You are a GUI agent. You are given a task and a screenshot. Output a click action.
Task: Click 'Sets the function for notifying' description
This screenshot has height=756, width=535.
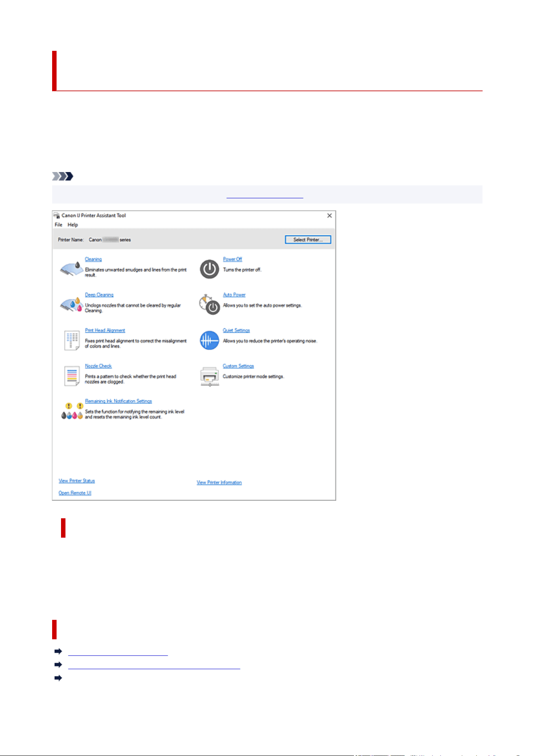pyautogui.click(x=135, y=414)
